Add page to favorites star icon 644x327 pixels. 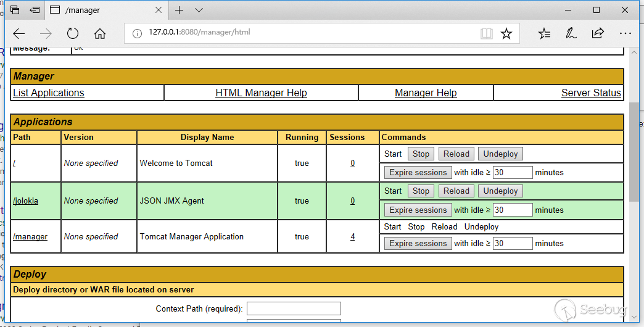click(506, 33)
